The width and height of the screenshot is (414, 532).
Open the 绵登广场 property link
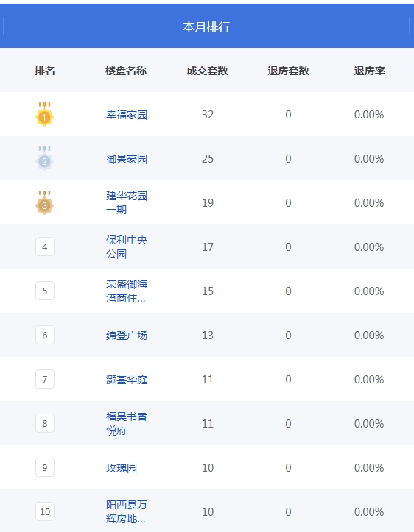click(127, 336)
